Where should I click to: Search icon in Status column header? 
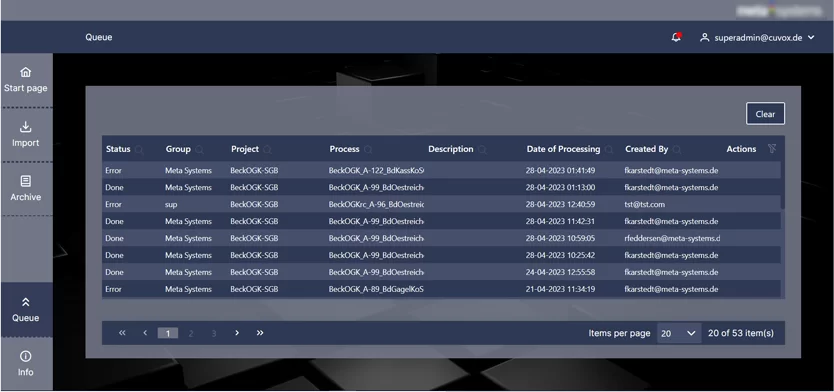click(x=139, y=150)
